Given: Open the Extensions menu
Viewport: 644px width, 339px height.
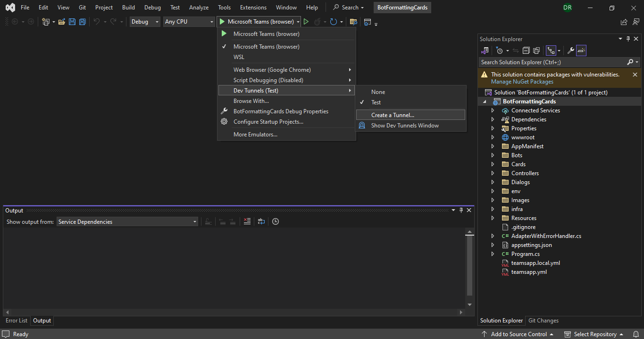Looking at the screenshot, I should (x=253, y=8).
